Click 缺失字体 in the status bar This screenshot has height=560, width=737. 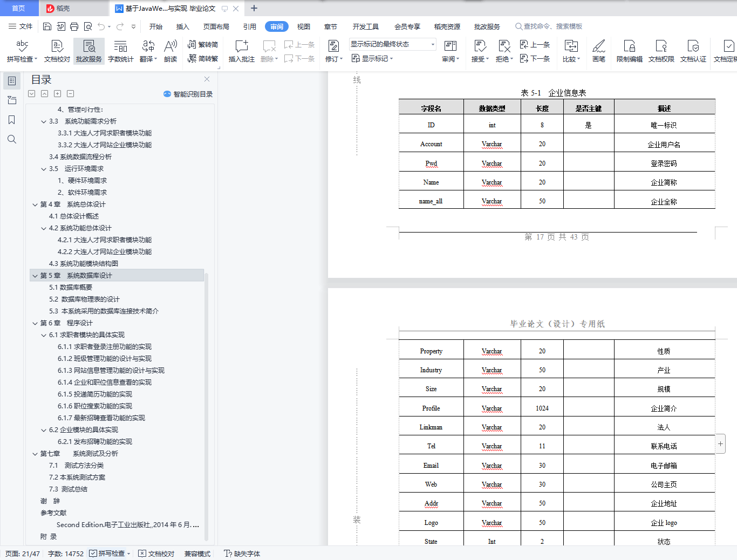[242, 554]
